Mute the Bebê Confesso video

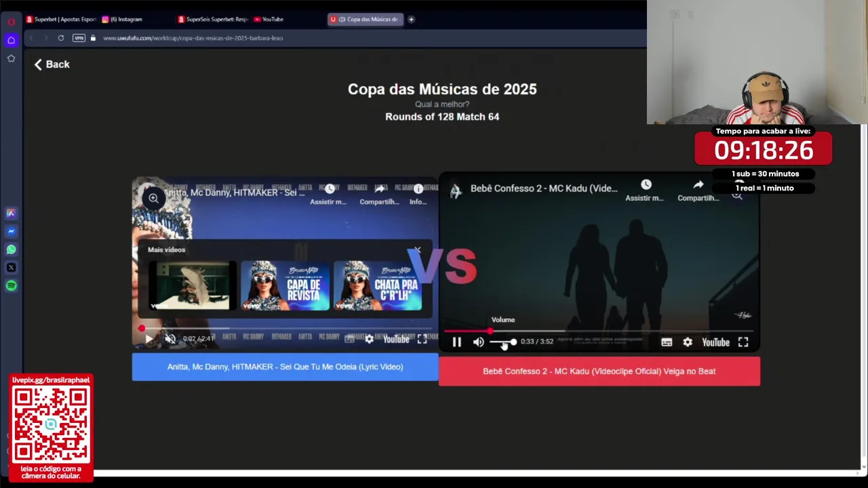(479, 342)
